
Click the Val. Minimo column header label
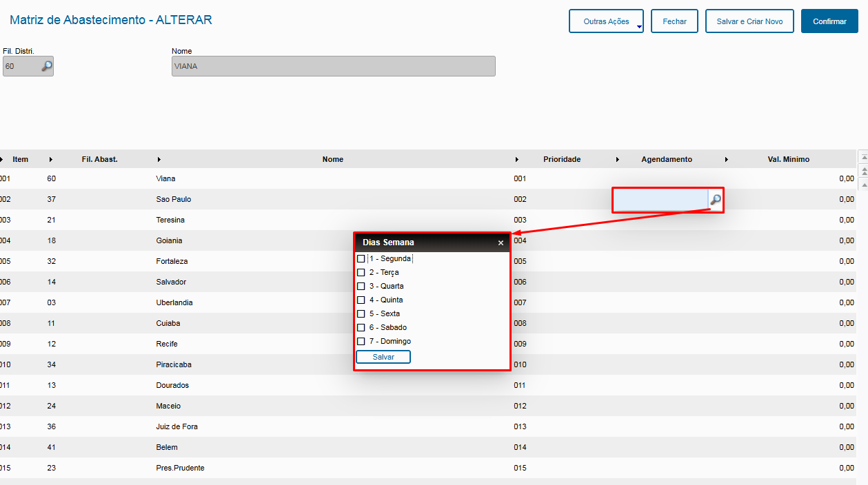(x=789, y=160)
